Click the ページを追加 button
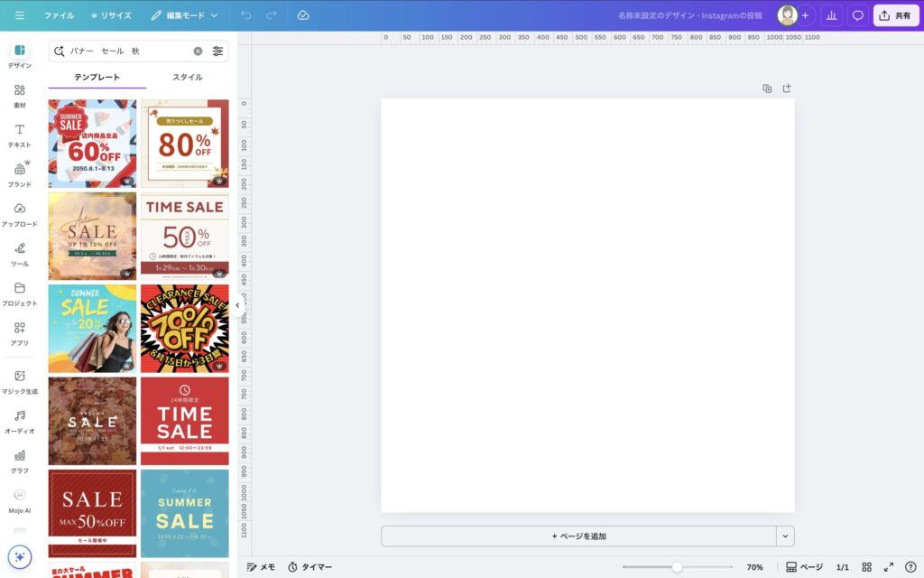Screen dimensions: 924x578 click(578, 536)
